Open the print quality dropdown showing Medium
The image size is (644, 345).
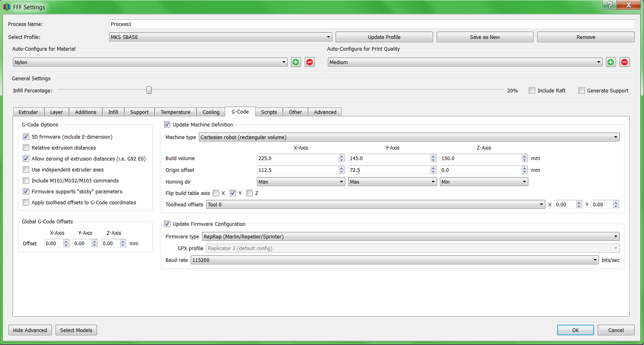coord(465,62)
